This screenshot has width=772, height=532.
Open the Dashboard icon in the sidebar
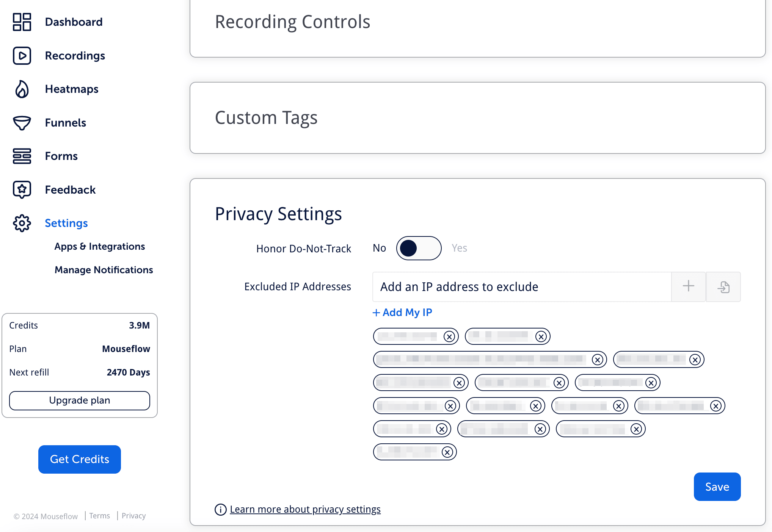tap(22, 22)
